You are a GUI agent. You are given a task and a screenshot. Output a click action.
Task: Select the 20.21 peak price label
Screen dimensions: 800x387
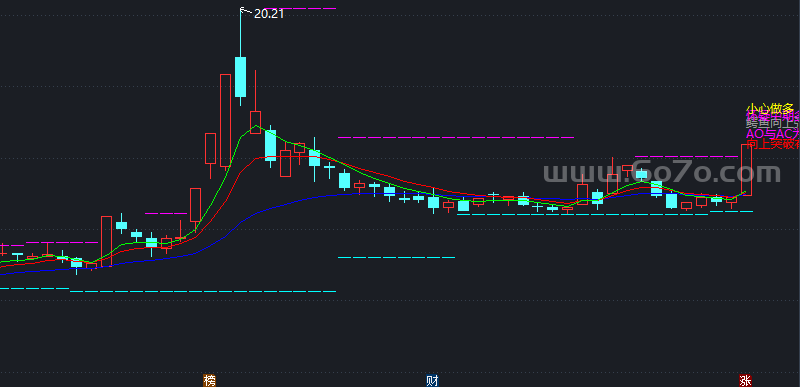pos(269,14)
